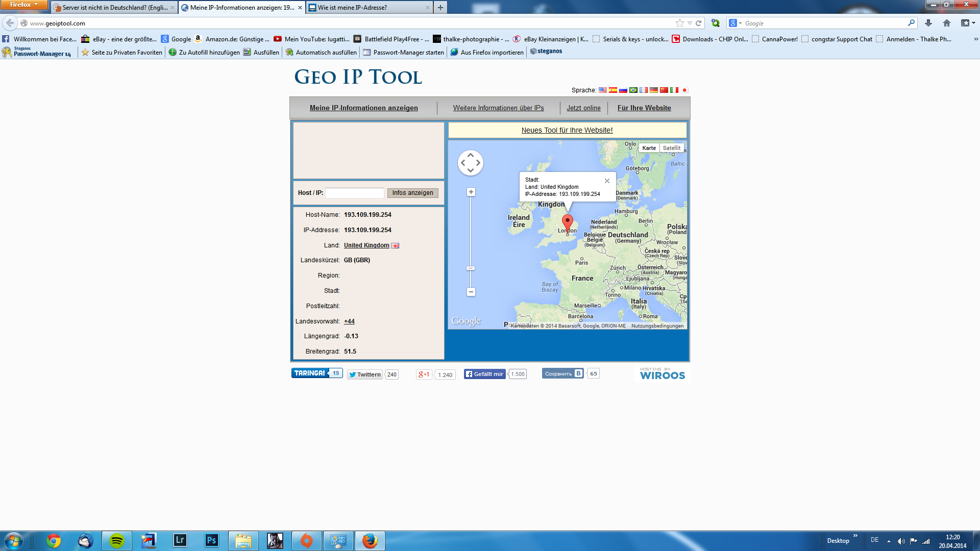
Task: Open the United Kingdom country link
Action: click(366, 245)
